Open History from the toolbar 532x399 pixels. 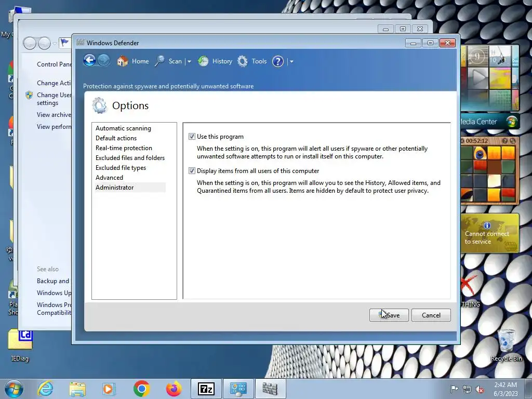click(x=222, y=61)
